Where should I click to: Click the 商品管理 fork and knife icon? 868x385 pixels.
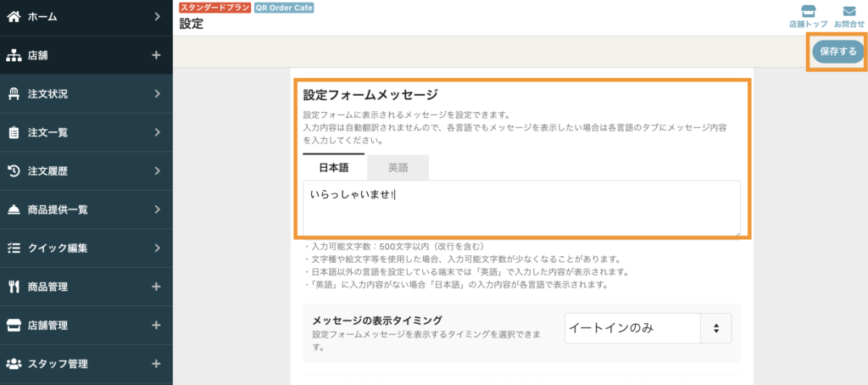(14, 287)
